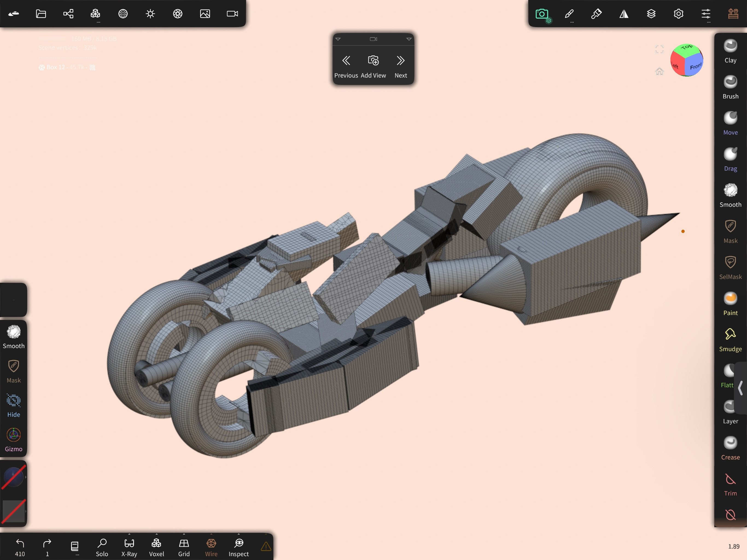The height and width of the screenshot is (560, 747).
Task: Select the Paint tool
Action: tap(730, 304)
